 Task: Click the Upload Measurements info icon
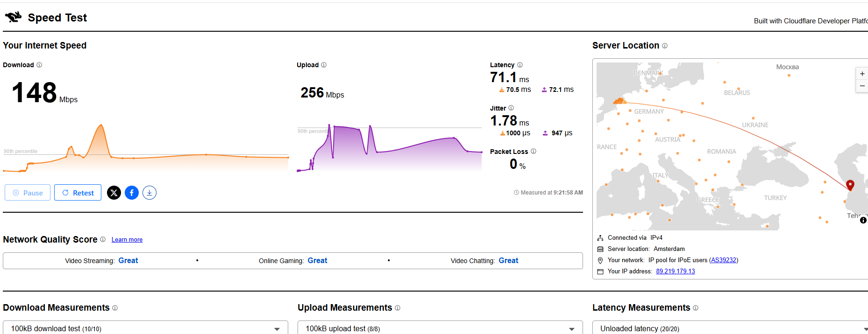(398, 308)
